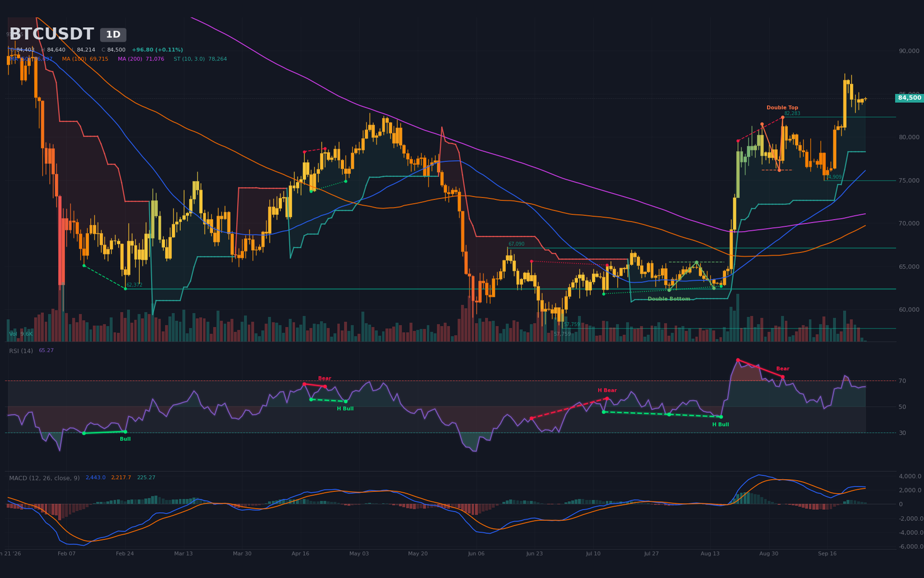The height and width of the screenshot is (578, 924).
Task: Click the 60,000 price axis label
Action: click(x=909, y=310)
